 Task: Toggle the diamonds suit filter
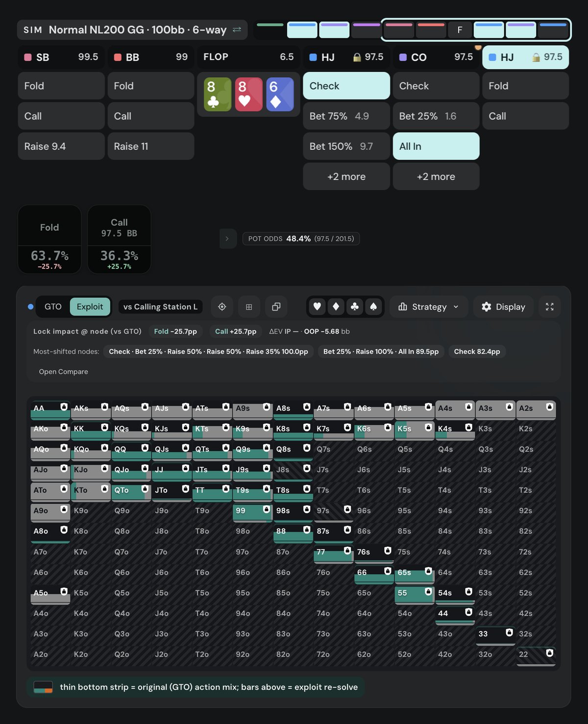pyautogui.click(x=336, y=307)
